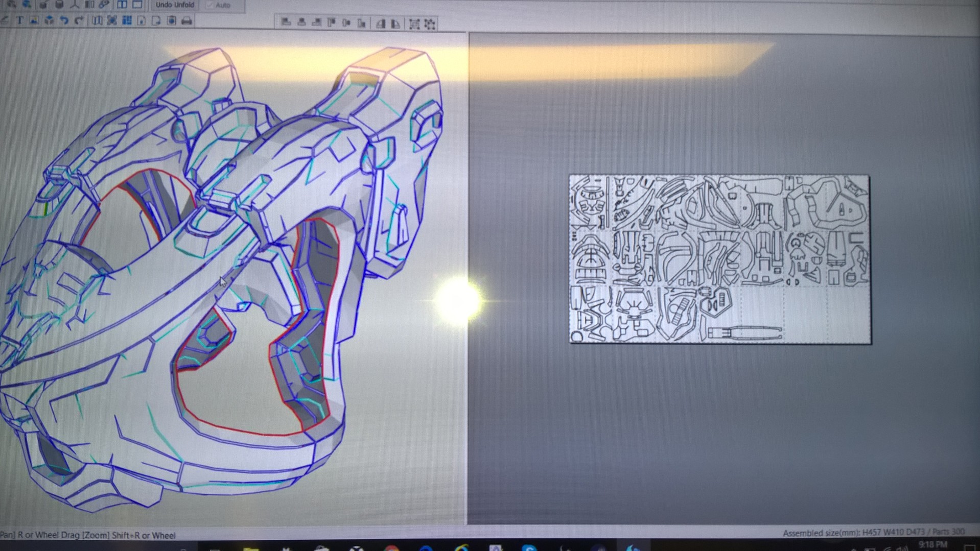Show only the 3D and 2D split view icon
Screen dimensions: 980x551
pos(122,5)
